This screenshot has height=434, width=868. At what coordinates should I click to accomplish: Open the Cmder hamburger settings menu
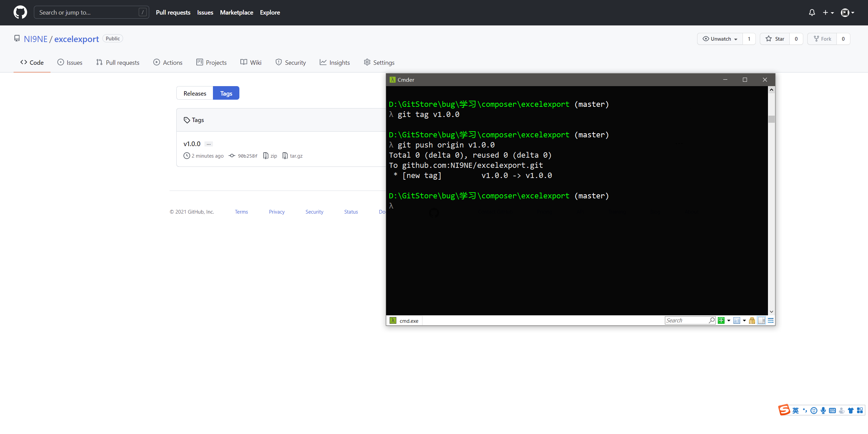click(x=771, y=320)
